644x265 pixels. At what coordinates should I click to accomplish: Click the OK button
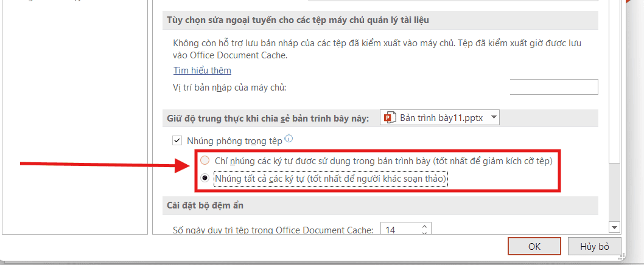tap(534, 247)
